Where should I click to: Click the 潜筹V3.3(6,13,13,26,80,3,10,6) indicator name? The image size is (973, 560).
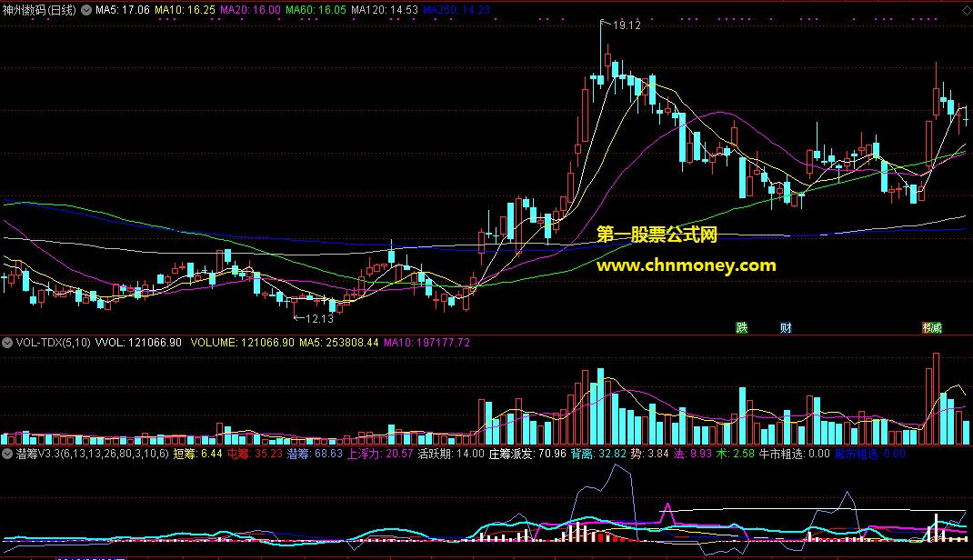[x=92, y=454]
